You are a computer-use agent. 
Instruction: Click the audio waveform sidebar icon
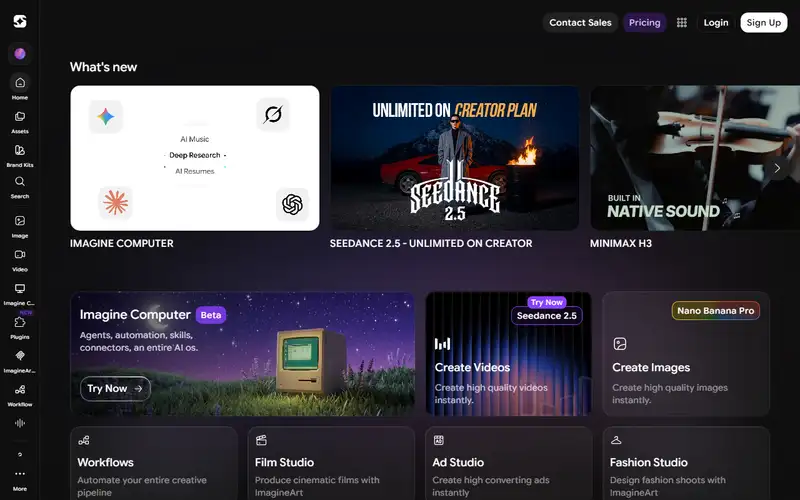[20, 423]
